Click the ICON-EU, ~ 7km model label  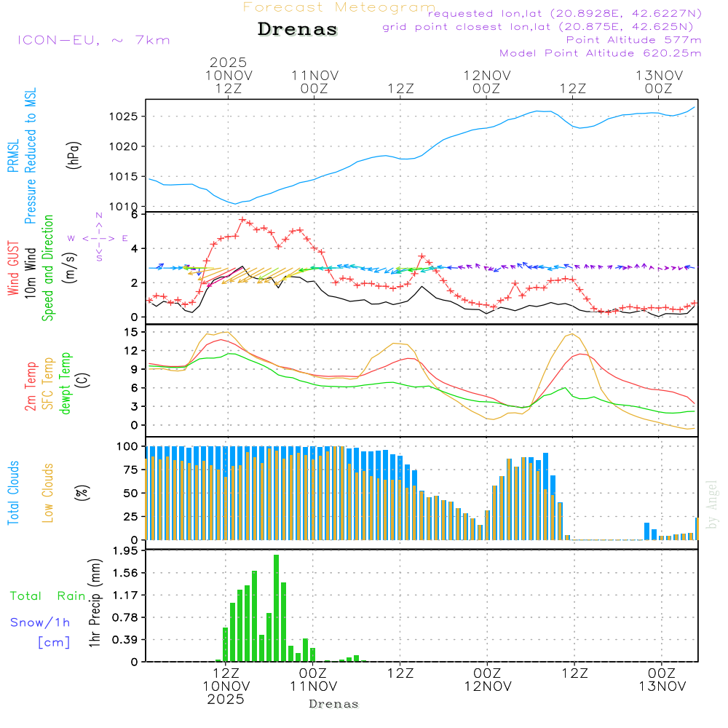pos(93,40)
